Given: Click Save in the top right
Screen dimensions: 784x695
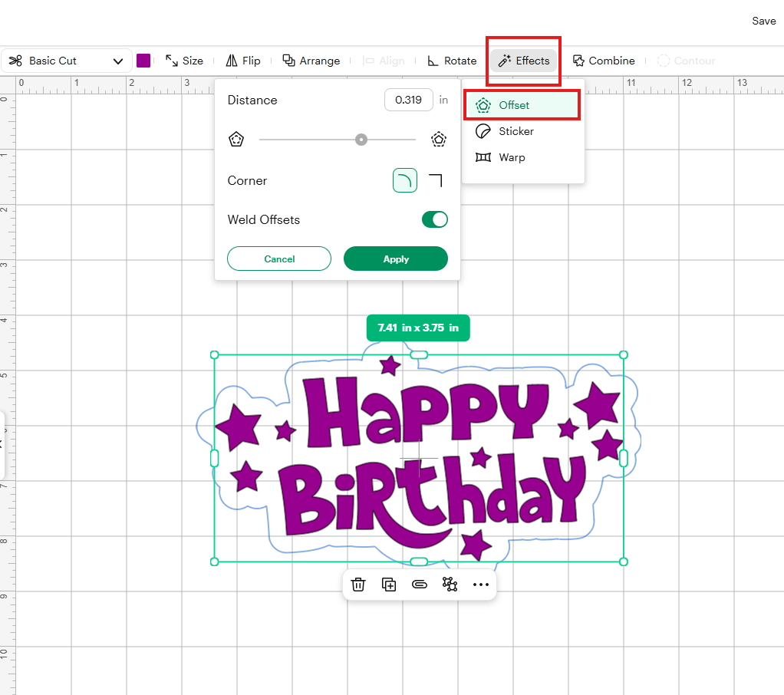Looking at the screenshot, I should (763, 21).
